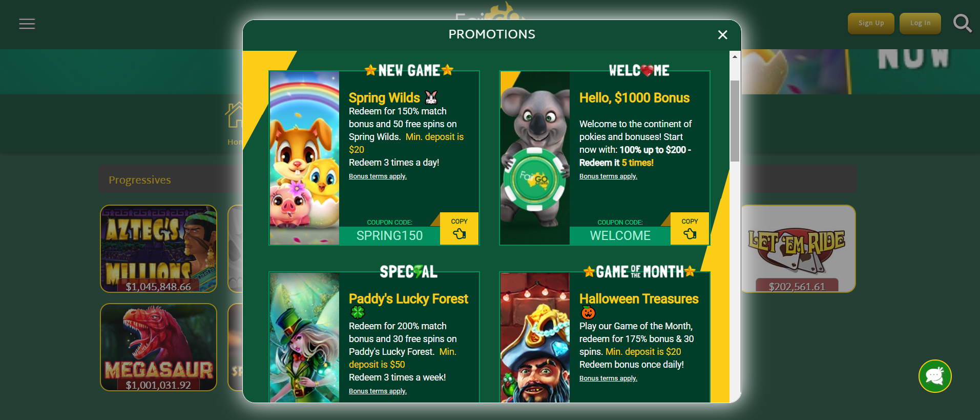Image resolution: width=980 pixels, height=420 pixels.
Task: Open Halloween Treasures bonus terms link
Action: click(x=608, y=378)
